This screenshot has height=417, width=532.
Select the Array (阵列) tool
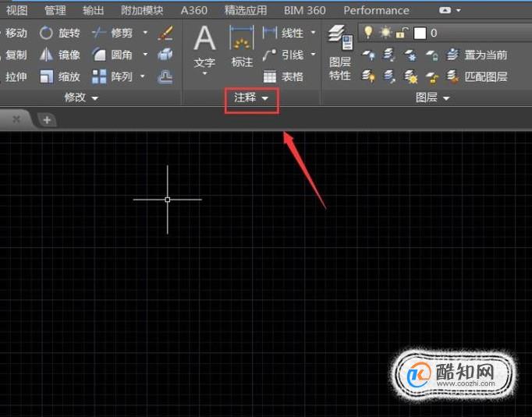click(x=112, y=77)
